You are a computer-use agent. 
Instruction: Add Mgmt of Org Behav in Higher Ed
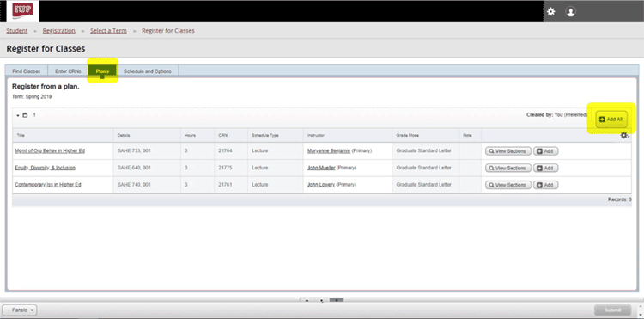pyautogui.click(x=545, y=151)
